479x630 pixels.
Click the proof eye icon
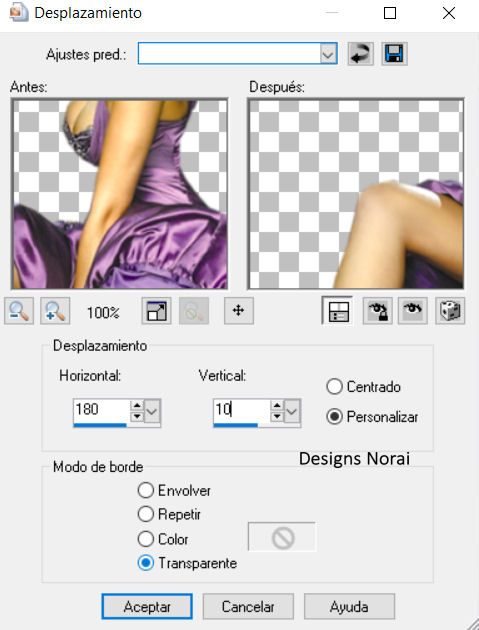[413, 311]
